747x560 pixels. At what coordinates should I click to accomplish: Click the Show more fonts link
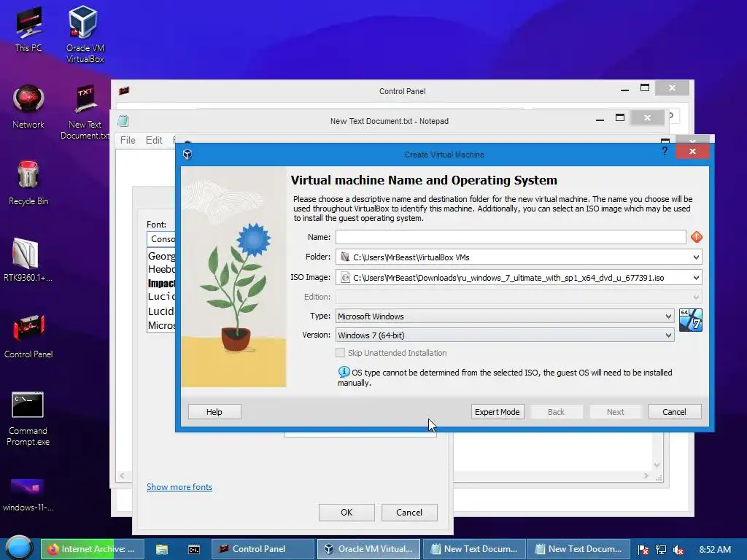point(179,486)
